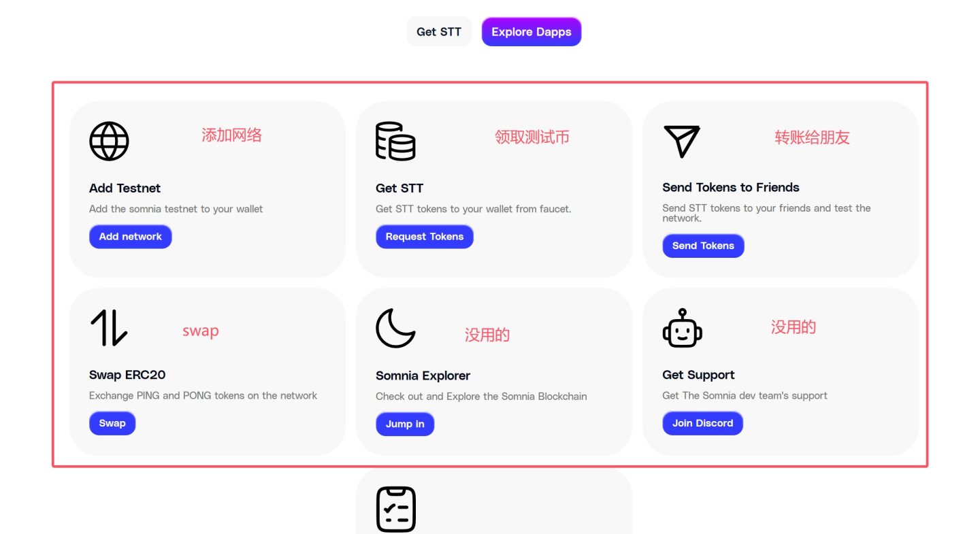Click the Get Support card heading

(698, 375)
